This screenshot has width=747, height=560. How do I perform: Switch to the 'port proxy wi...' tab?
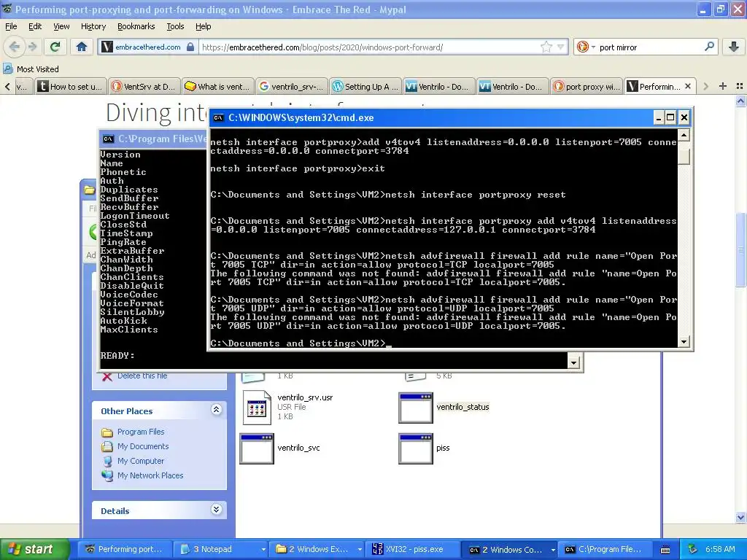click(587, 86)
